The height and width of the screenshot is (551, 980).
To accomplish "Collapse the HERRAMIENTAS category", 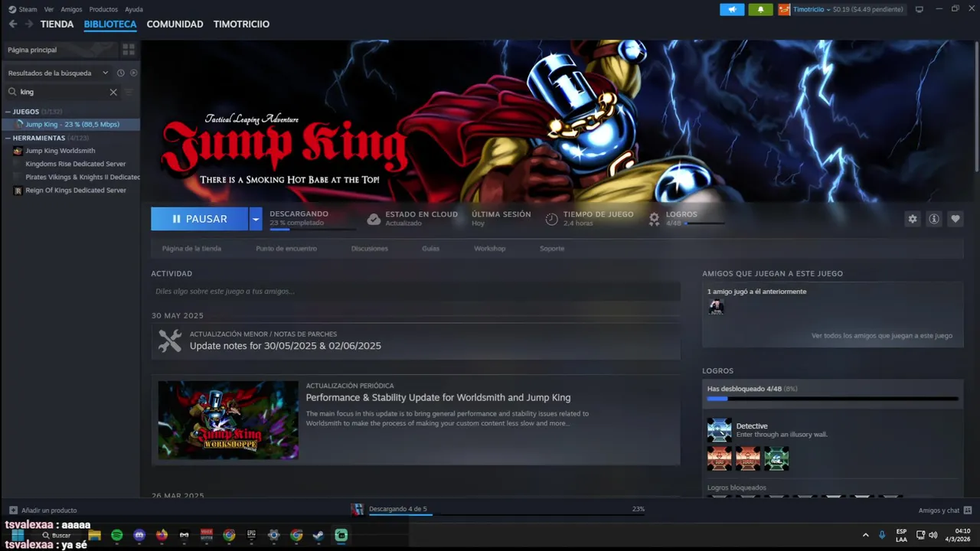I will tap(8, 139).
